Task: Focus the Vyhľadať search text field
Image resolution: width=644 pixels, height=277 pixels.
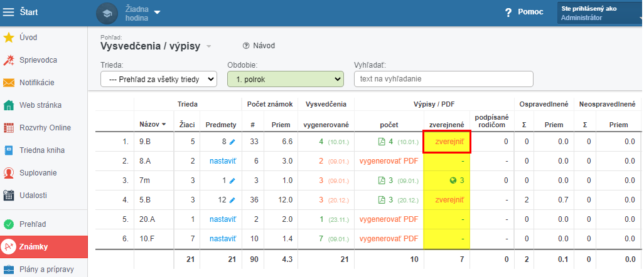Action: [444, 79]
